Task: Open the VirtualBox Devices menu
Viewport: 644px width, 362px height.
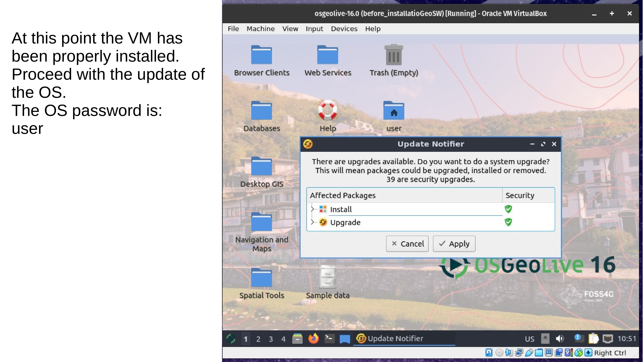Action: (x=344, y=29)
